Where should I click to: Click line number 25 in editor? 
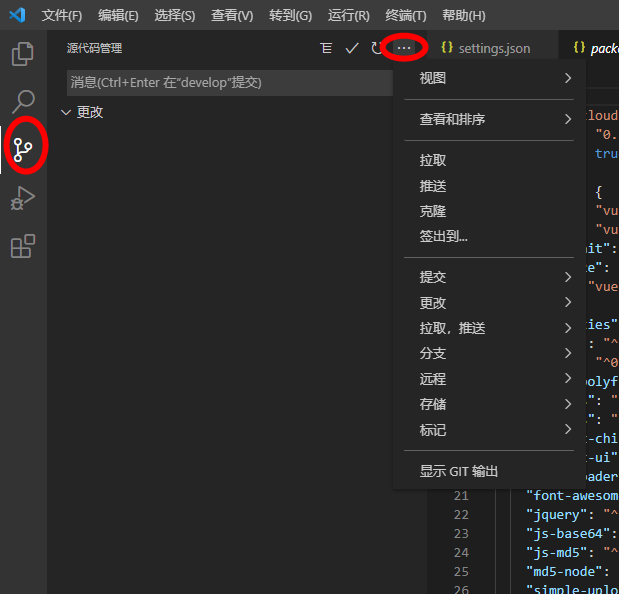point(461,572)
